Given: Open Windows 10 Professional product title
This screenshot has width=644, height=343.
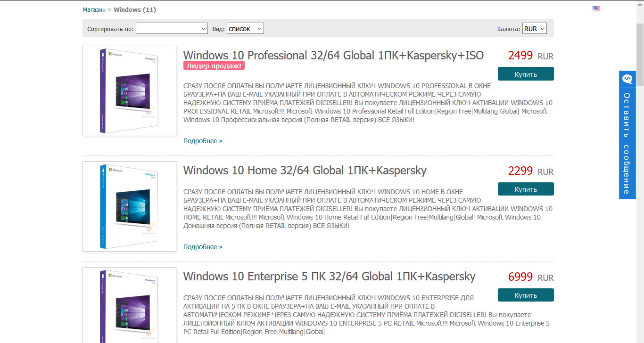Looking at the screenshot, I should (x=333, y=55).
